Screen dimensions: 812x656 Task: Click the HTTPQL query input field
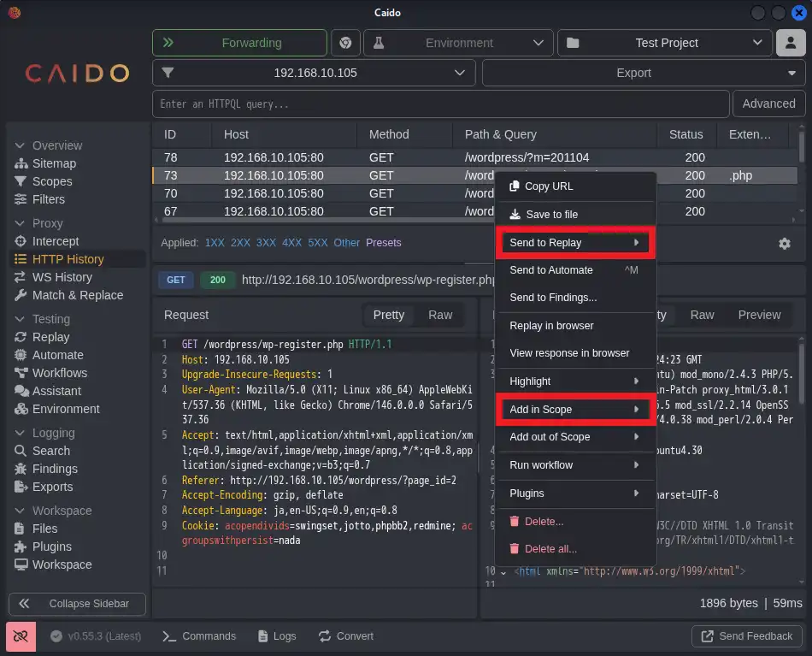coord(440,103)
